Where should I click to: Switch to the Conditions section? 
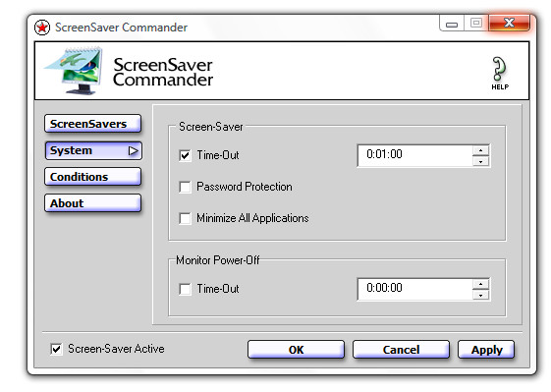pyautogui.click(x=93, y=177)
